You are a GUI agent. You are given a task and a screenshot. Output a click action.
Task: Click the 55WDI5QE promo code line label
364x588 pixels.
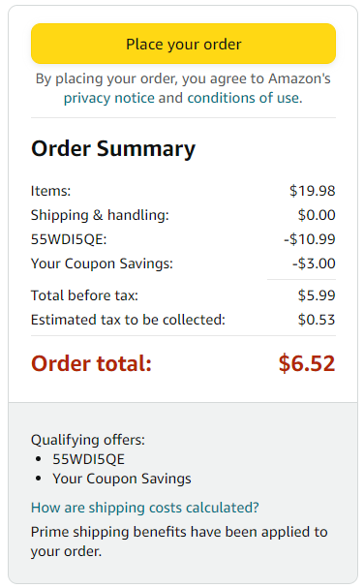[69, 239]
